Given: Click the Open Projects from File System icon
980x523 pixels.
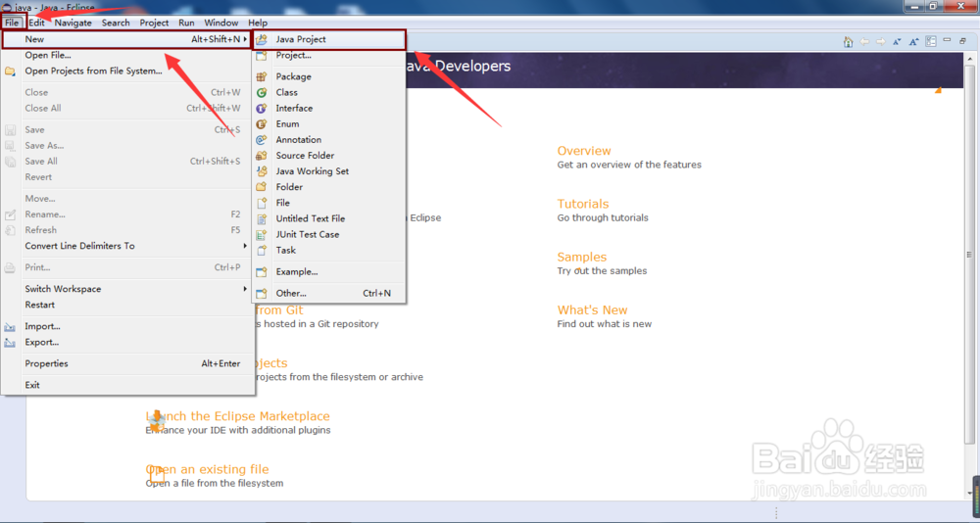Looking at the screenshot, I should pos(10,71).
